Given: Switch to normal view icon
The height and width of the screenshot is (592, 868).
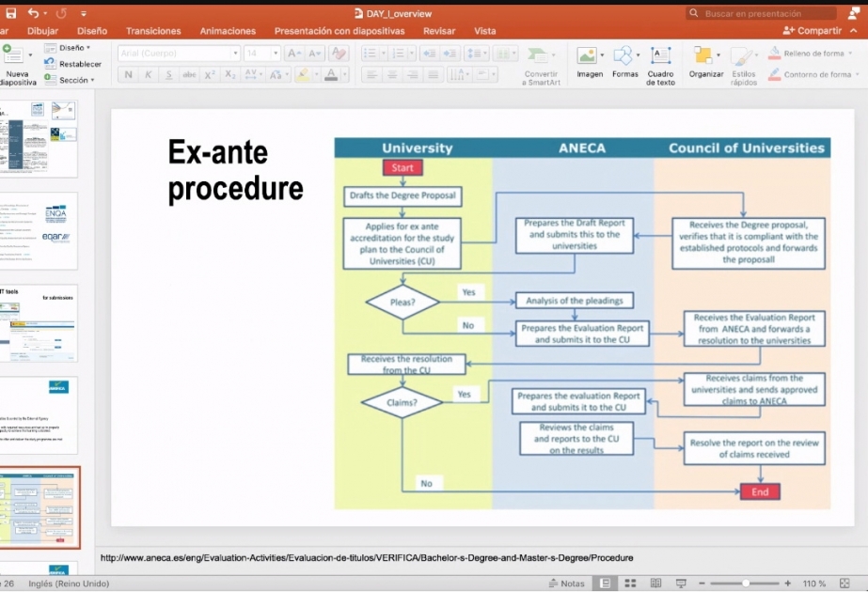Looking at the screenshot, I should 605,584.
